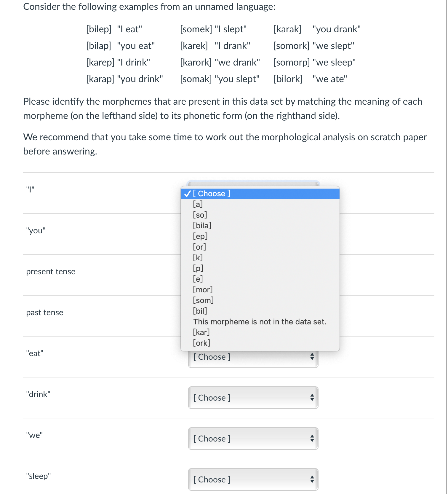Select [som] from the list
Viewport: 448px width, 494px height.
260,300
